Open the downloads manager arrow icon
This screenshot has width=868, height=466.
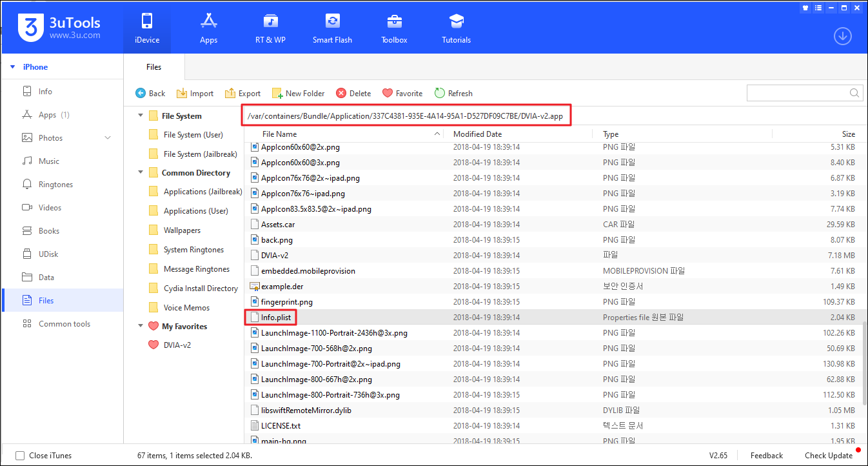point(843,36)
